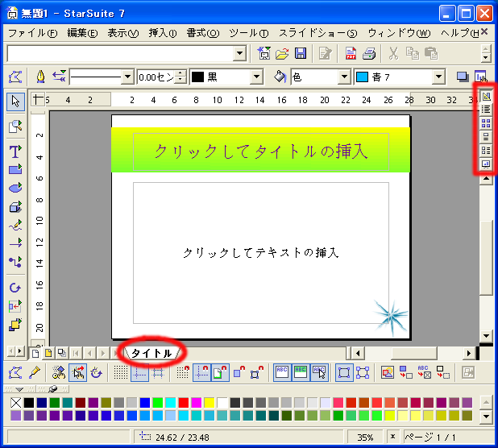Activate the Rotate tool
The image size is (498, 448).
(x=15, y=288)
